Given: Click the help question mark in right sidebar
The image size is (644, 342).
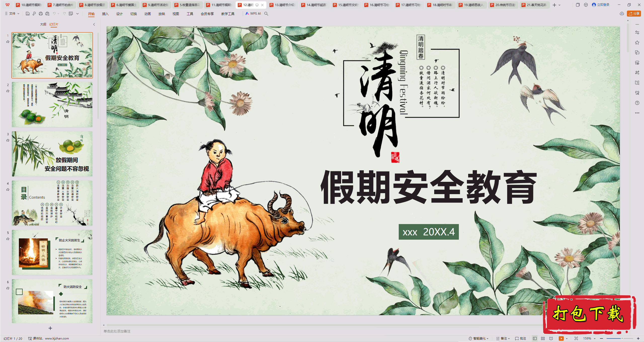Looking at the screenshot, I should [x=637, y=103].
